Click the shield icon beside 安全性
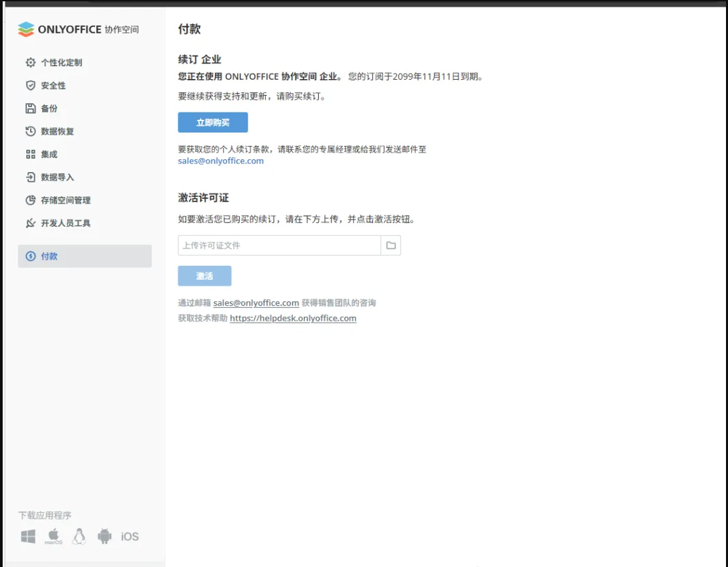This screenshot has width=728, height=567. [x=31, y=86]
